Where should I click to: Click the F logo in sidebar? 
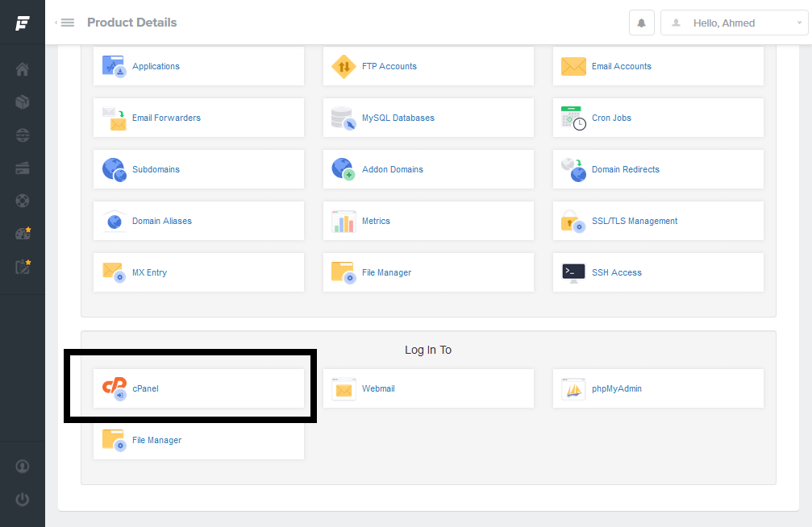[23, 23]
